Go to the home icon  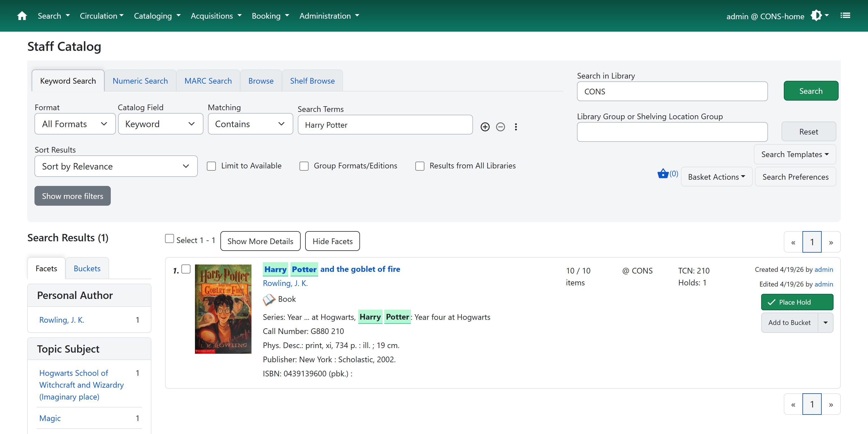(x=22, y=16)
